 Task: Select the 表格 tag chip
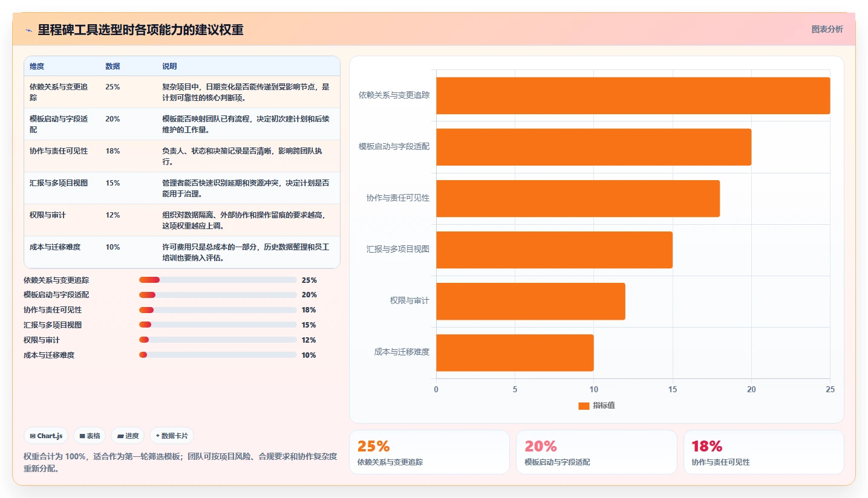point(90,436)
